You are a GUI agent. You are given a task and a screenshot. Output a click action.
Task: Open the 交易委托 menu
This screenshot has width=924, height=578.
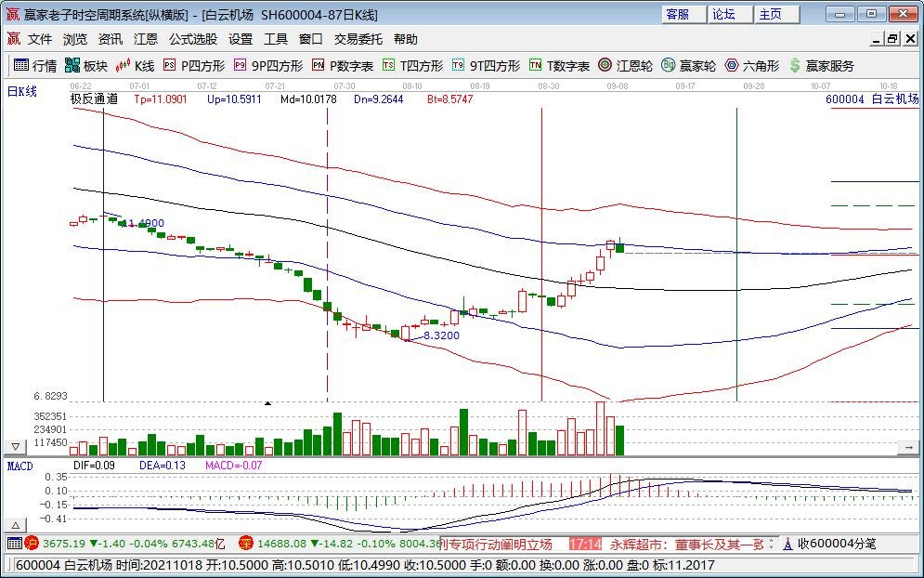coord(358,39)
